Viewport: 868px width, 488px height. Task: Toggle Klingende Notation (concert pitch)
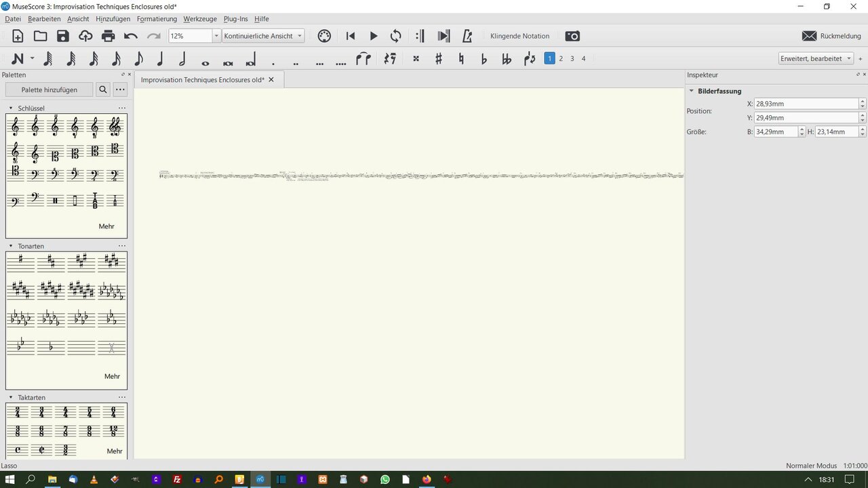click(519, 36)
